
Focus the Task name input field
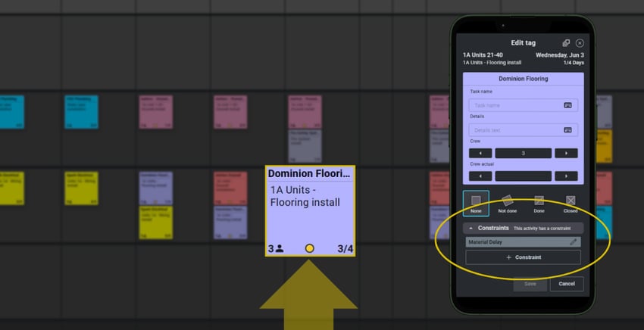524,105
